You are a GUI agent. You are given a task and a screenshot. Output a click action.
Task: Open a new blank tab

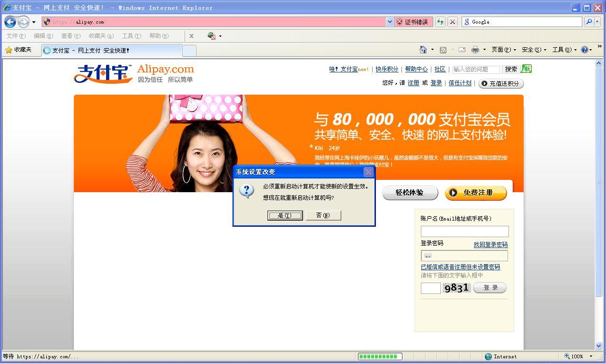(x=189, y=51)
